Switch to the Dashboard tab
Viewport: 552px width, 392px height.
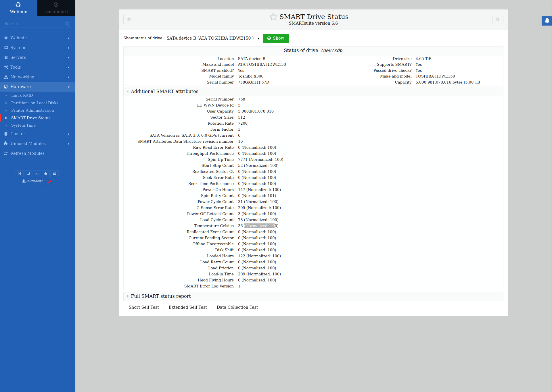pyautogui.click(x=56, y=8)
